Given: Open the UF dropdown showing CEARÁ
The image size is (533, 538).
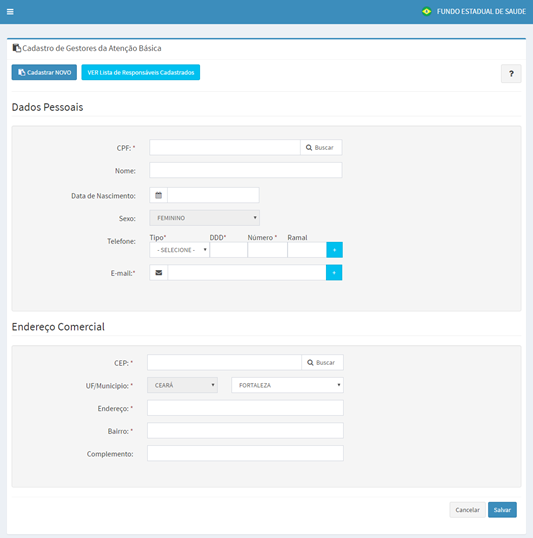Looking at the screenshot, I should [183, 385].
